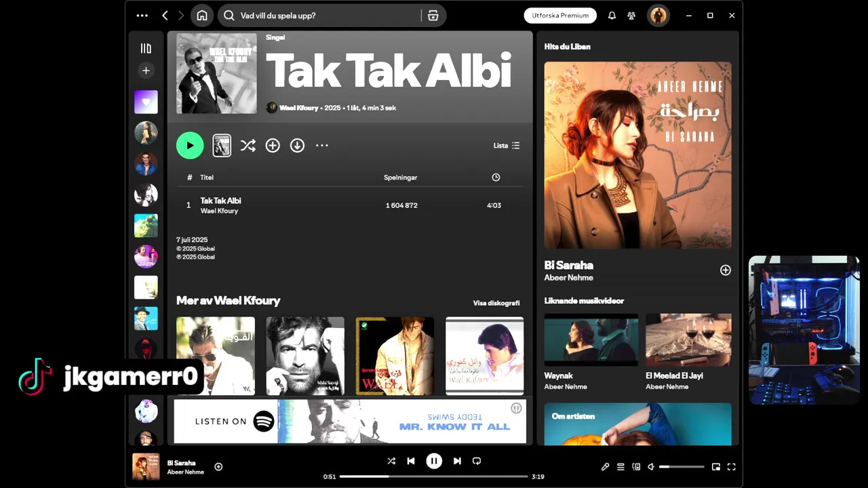The image size is (868, 488).
Task: Open the Liked Songs heart playlist
Action: pos(146,102)
